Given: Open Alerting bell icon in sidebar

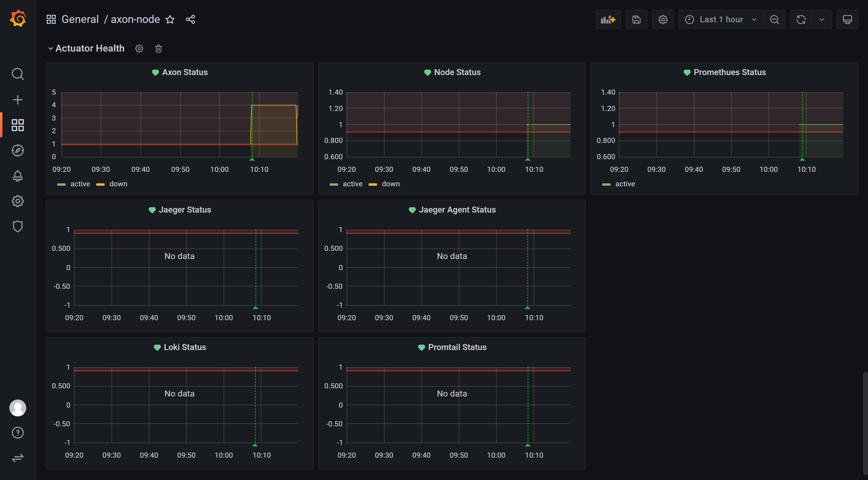Looking at the screenshot, I should pos(17,175).
